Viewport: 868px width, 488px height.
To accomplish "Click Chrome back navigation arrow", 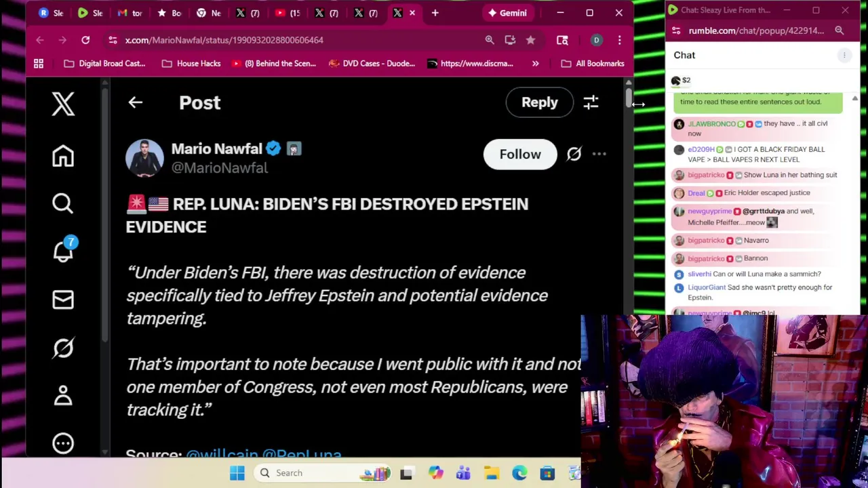I will pyautogui.click(x=39, y=40).
